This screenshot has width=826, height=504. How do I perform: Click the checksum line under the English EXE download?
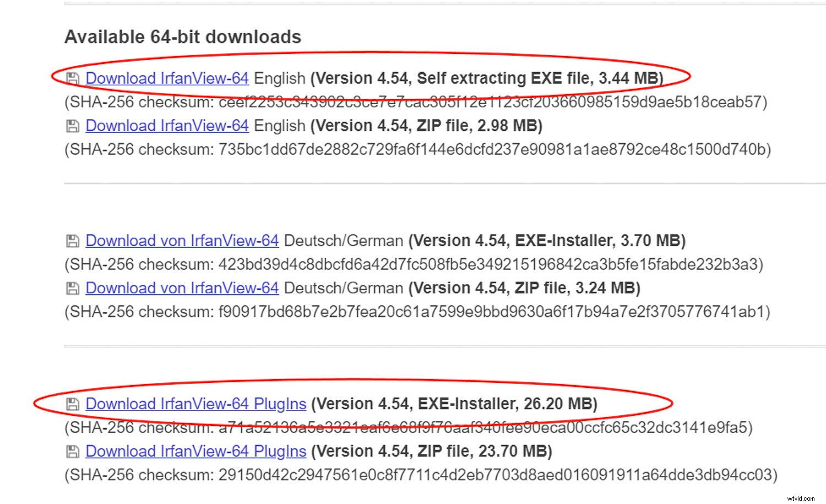(416, 102)
